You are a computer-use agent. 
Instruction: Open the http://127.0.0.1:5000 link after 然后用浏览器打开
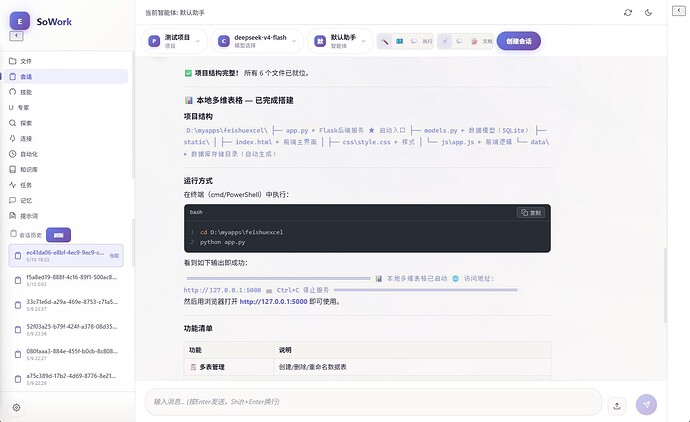[273, 302]
